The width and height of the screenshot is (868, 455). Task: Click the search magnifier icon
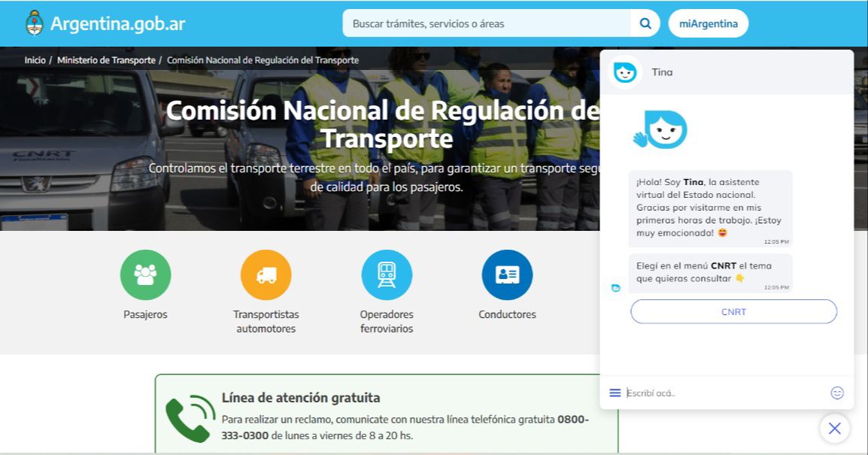(x=645, y=23)
